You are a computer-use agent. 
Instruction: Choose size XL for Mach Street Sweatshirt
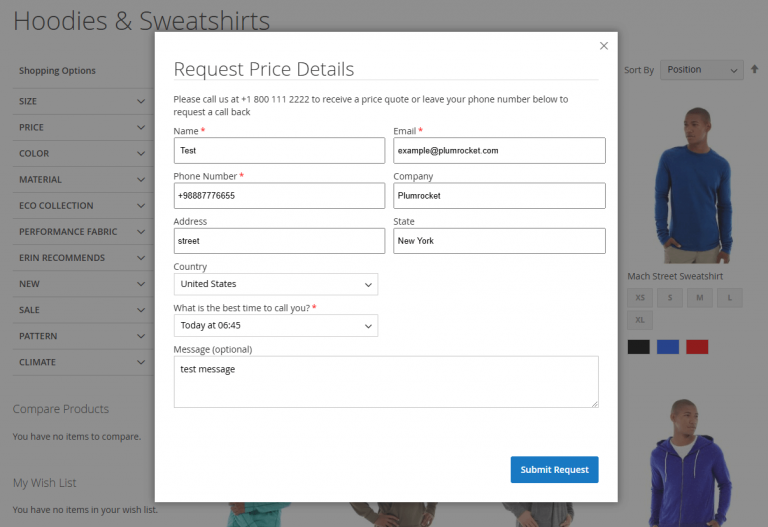(x=639, y=320)
